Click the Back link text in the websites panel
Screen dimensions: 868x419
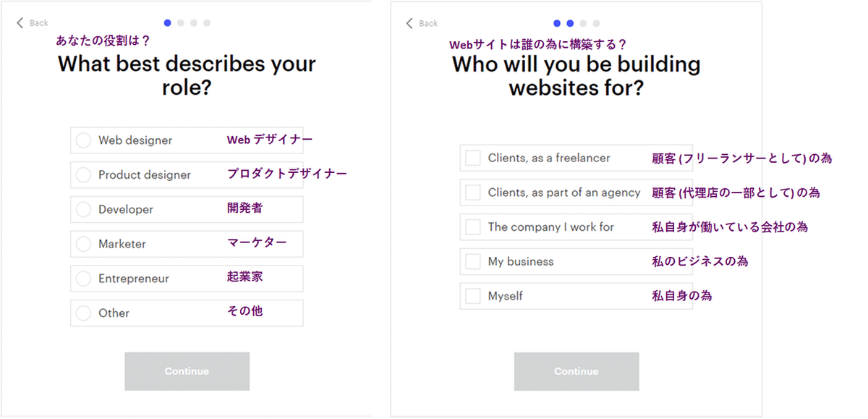pos(429,24)
